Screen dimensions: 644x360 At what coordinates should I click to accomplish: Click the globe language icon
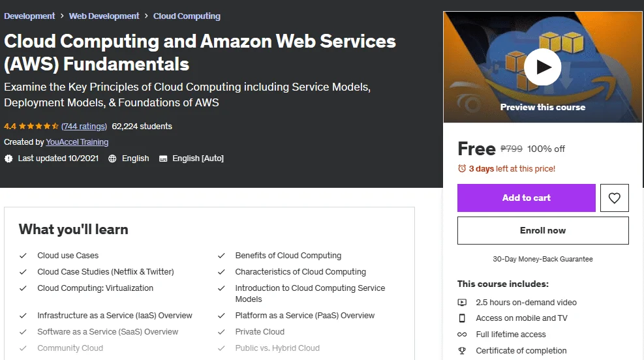pyautogui.click(x=112, y=158)
